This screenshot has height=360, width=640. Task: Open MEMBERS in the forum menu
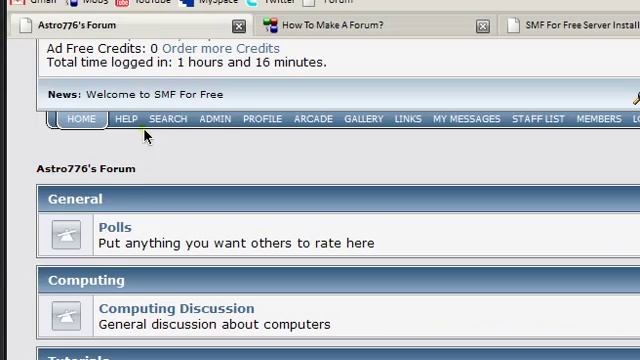[x=599, y=119]
